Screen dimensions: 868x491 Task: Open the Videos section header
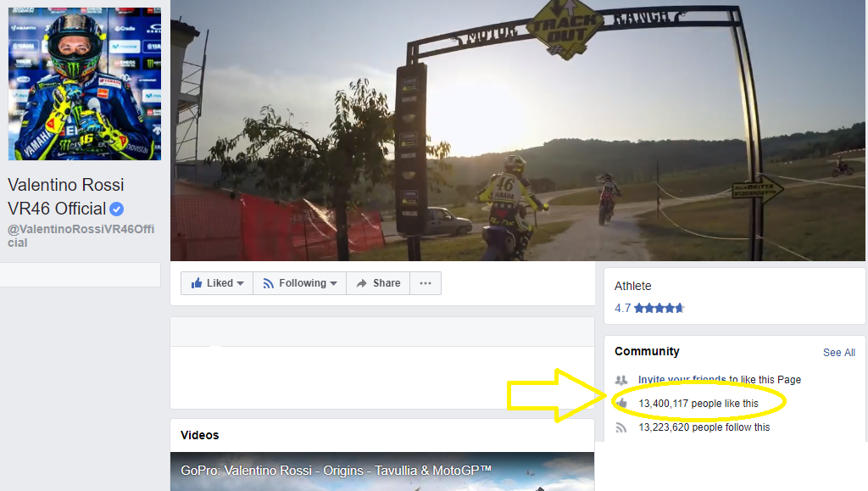(199, 434)
